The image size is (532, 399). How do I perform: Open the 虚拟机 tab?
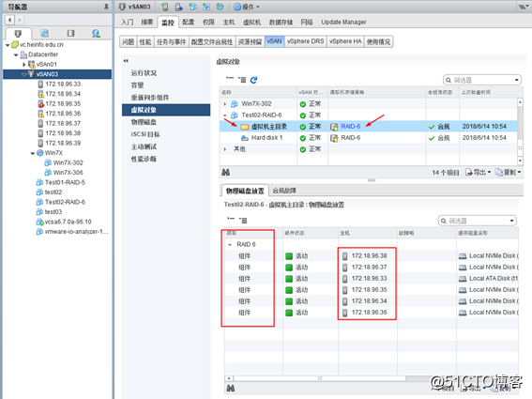(x=251, y=23)
